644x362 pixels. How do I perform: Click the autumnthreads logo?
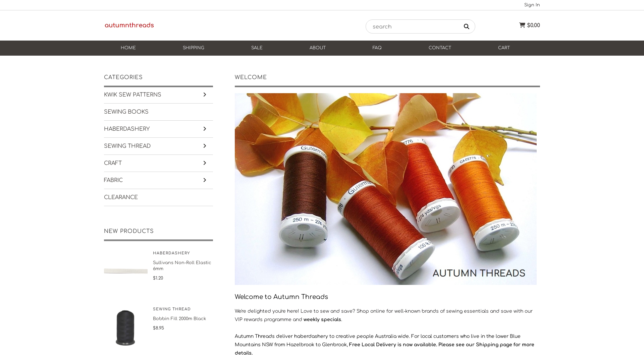(x=129, y=25)
